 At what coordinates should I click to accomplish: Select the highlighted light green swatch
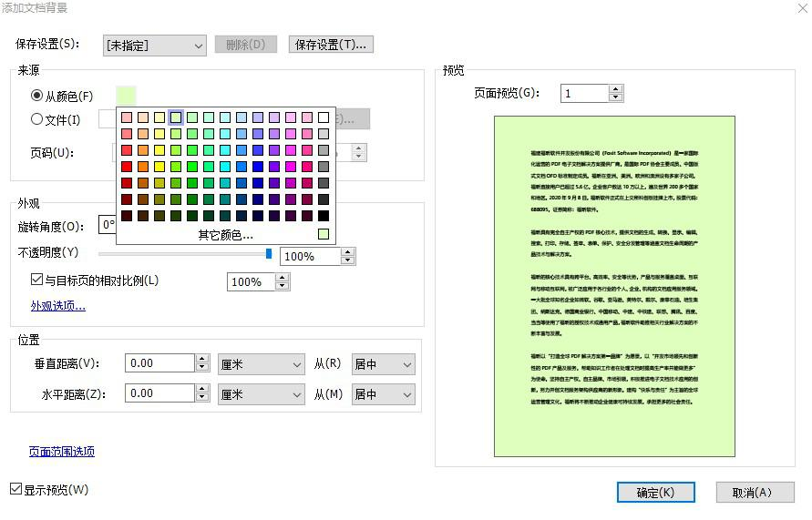pos(176,117)
